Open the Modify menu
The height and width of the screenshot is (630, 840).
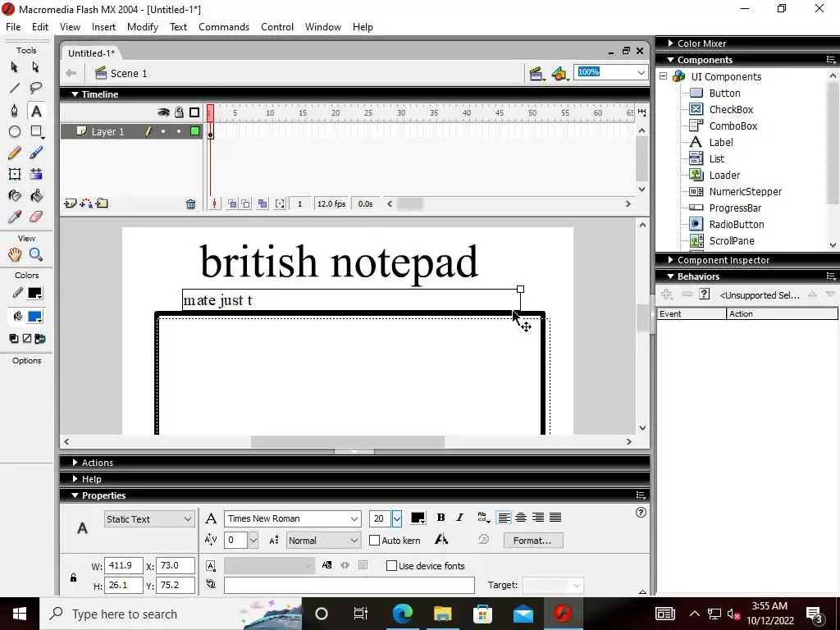[x=143, y=27]
